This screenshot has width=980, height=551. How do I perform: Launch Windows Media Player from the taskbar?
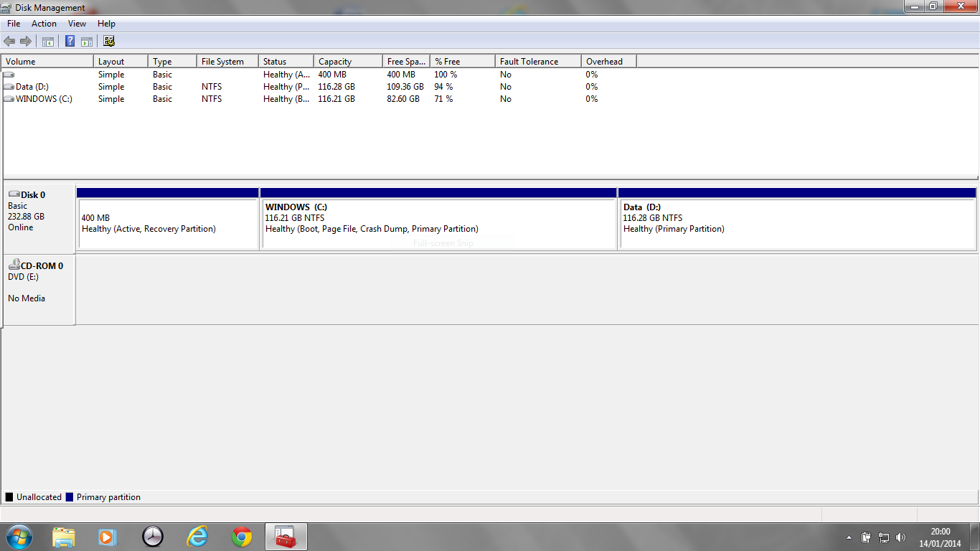(x=108, y=537)
